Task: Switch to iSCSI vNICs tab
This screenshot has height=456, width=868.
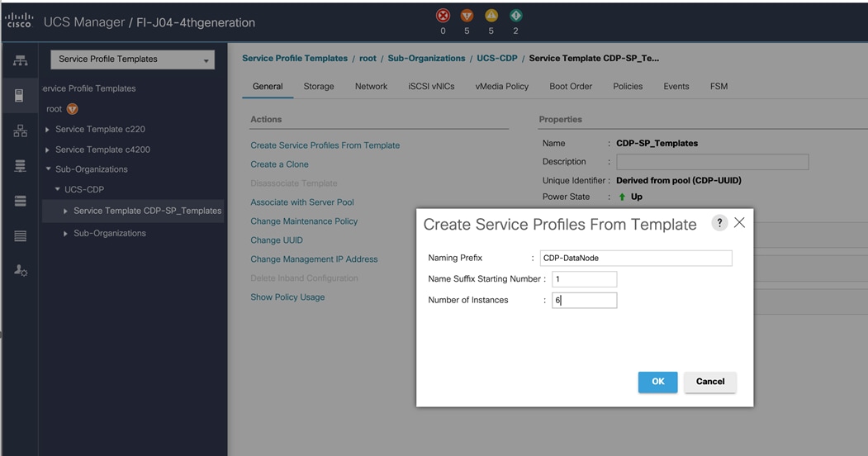Action: (x=431, y=87)
